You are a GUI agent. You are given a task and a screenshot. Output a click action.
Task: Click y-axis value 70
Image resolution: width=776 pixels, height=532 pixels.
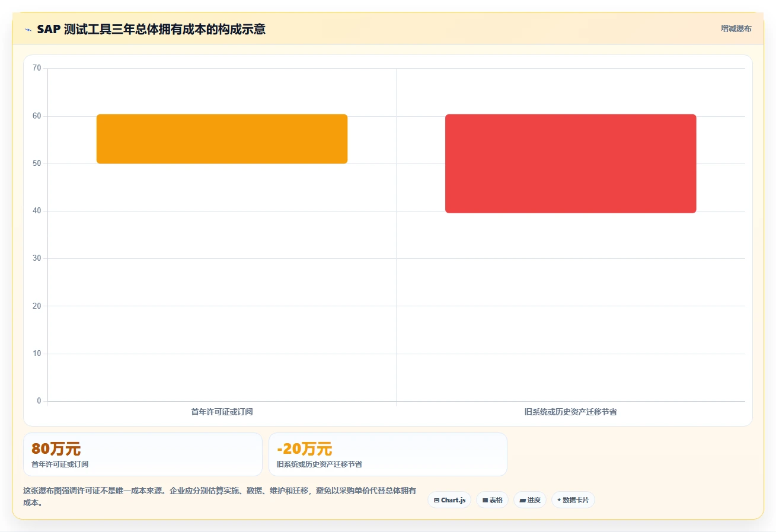pyautogui.click(x=37, y=68)
